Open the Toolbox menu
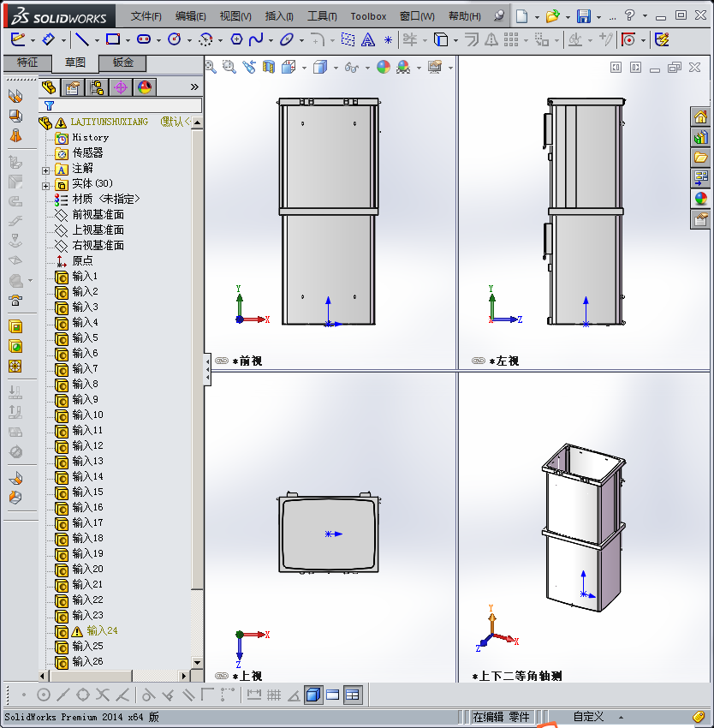The height and width of the screenshot is (728, 714). 368,16
